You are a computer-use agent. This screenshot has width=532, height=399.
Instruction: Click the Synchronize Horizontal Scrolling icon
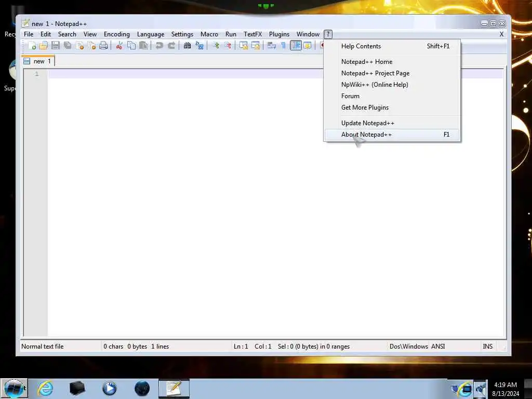tap(256, 46)
